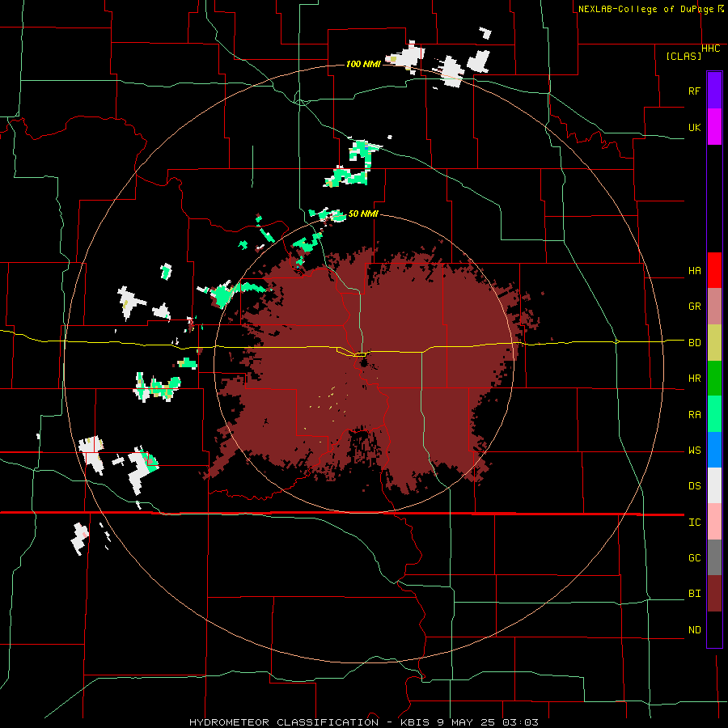Click the 100 NMI range ring label
Screen dimensions: 728x728
coord(363,64)
